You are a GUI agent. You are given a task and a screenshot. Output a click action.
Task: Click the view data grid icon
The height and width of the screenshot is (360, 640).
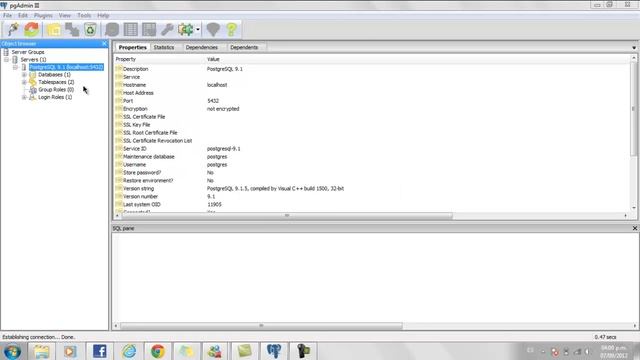click(x=131, y=29)
